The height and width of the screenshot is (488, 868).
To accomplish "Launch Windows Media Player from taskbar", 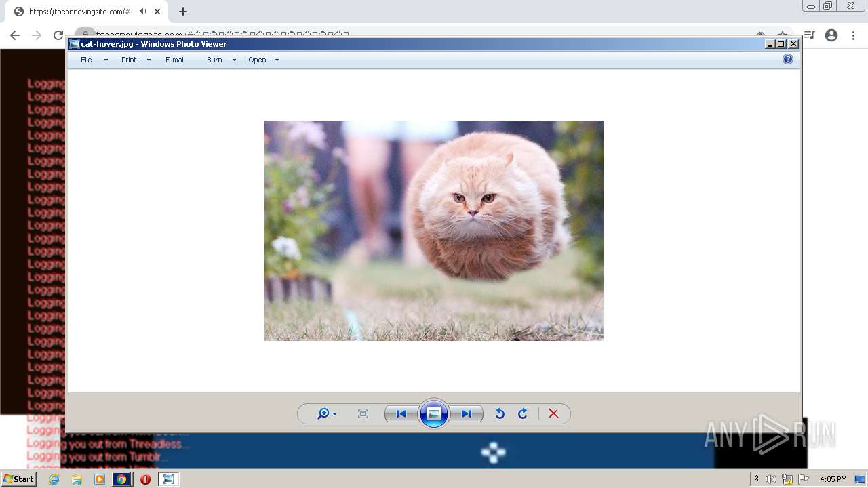I will point(100,479).
